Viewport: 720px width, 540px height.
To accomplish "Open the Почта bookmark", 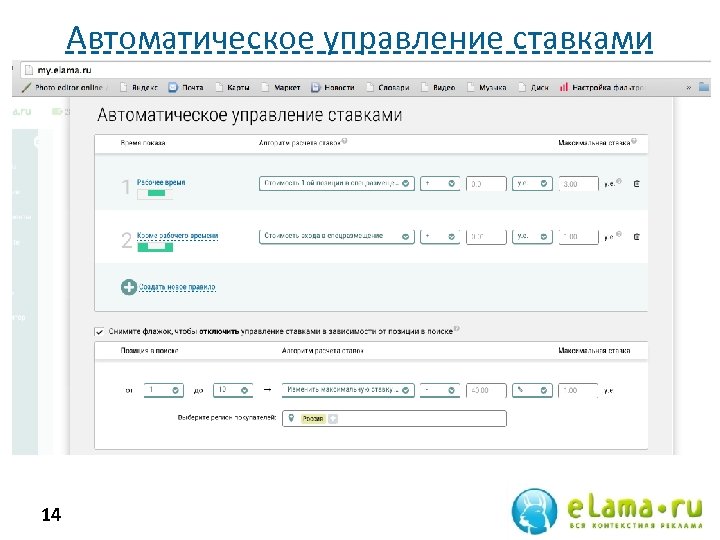I will [x=186, y=87].
